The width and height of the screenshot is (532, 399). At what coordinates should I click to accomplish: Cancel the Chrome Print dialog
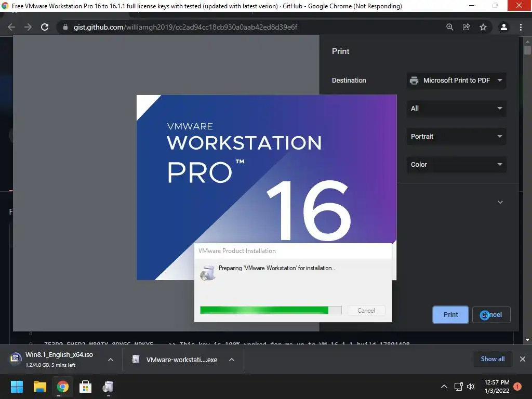[x=491, y=315]
